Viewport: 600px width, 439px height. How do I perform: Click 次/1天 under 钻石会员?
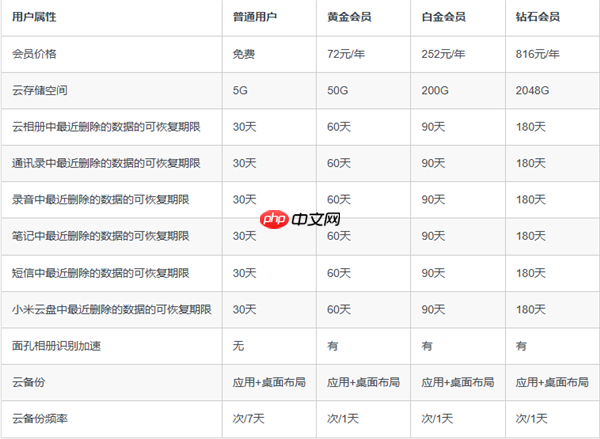click(x=531, y=418)
